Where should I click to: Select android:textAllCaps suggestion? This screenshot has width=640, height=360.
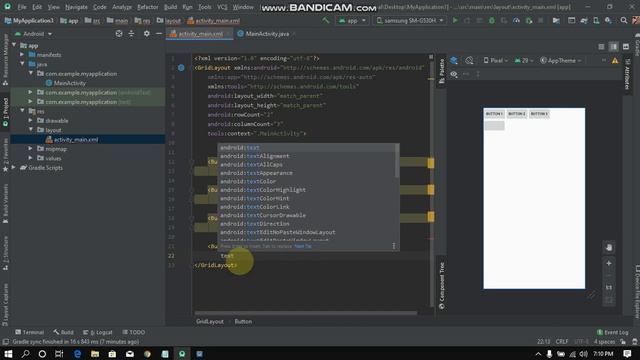pyautogui.click(x=251, y=164)
